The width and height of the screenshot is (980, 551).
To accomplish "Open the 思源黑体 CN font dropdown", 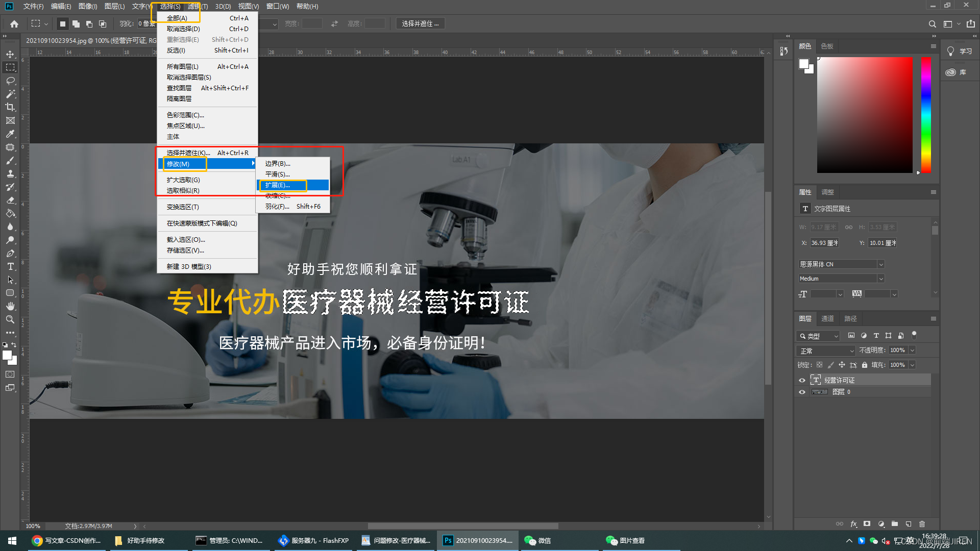I will 841,264.
